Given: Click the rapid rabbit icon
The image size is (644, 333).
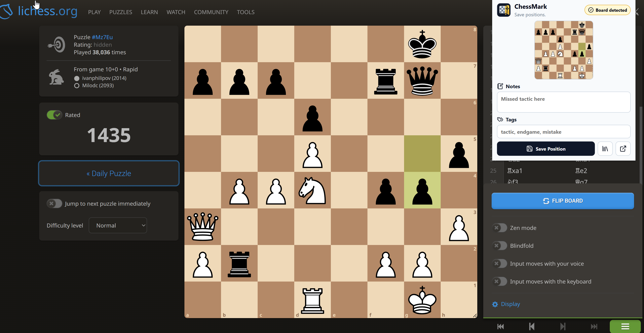Looking at the screenshot, I should 56,77.
